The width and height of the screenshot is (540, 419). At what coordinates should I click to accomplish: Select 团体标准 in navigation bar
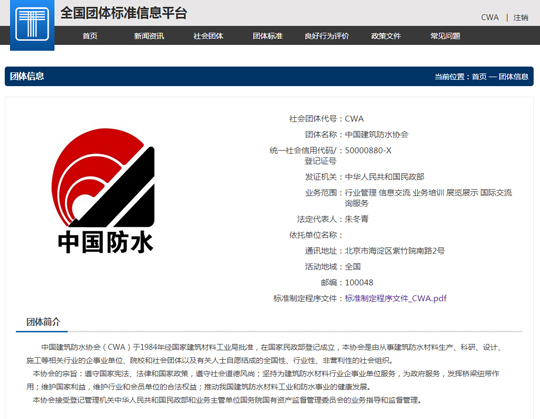click(268, 36)
